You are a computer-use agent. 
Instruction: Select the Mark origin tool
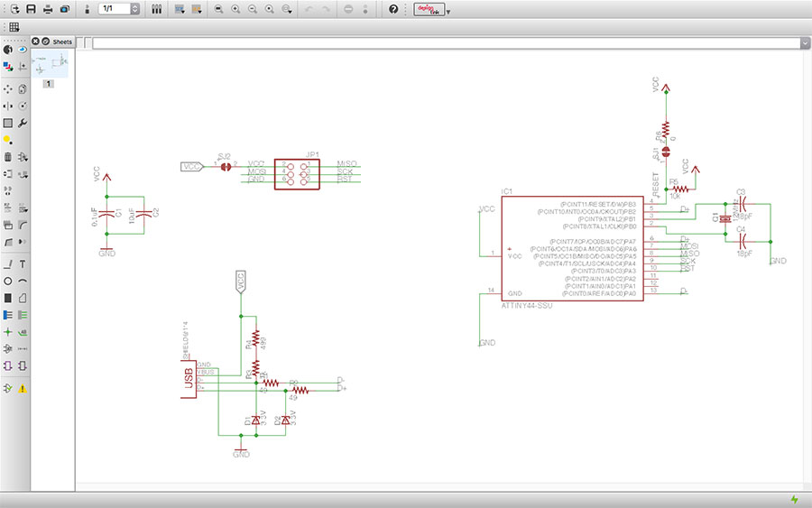coord(23,66)
